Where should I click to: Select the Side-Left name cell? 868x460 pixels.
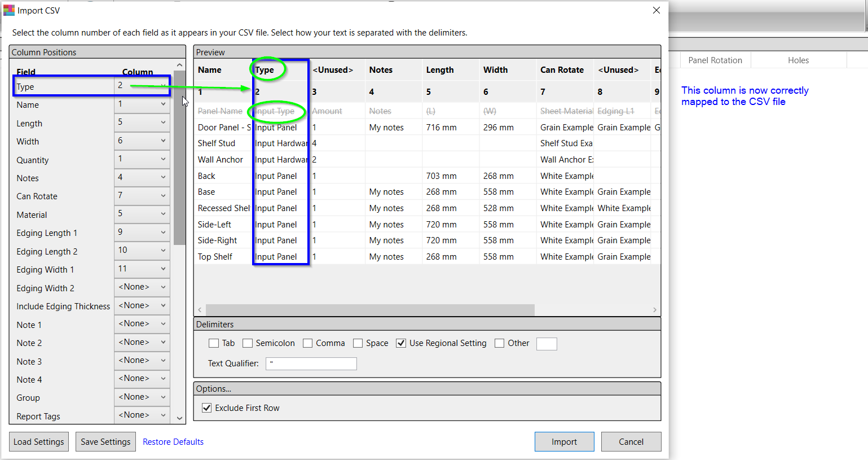click(223, 225)
